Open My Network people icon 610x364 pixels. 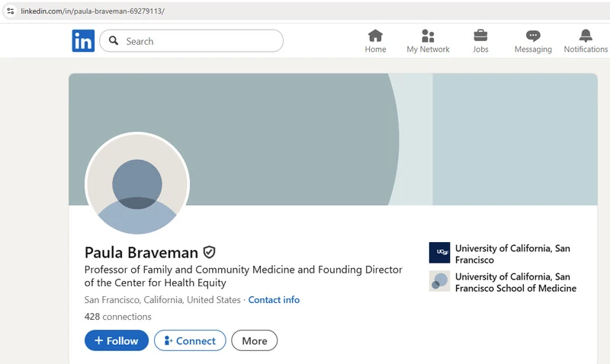pyautogui.click(x=428, y=36)
